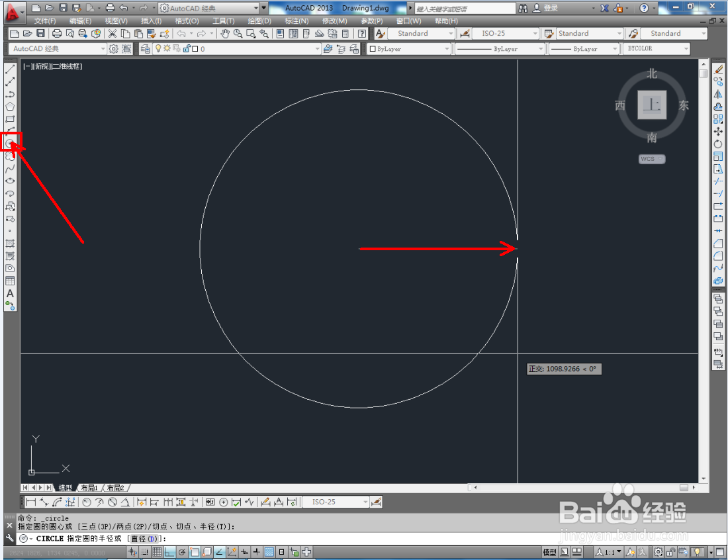Toggle Ortho Mode in status bar

(x=169, y=552)
